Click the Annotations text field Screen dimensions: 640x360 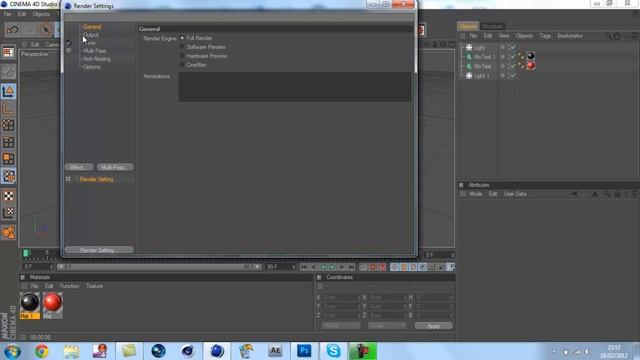tap(295, 87)
